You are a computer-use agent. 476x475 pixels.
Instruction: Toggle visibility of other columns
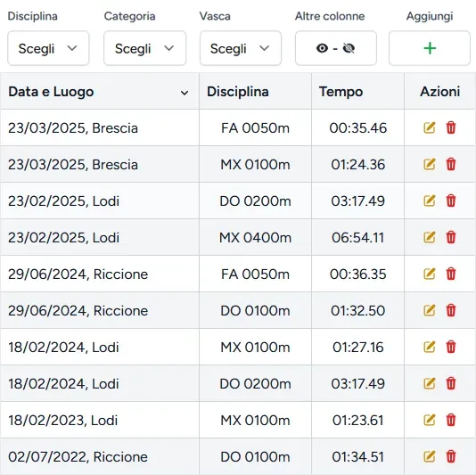pos(336,48)
